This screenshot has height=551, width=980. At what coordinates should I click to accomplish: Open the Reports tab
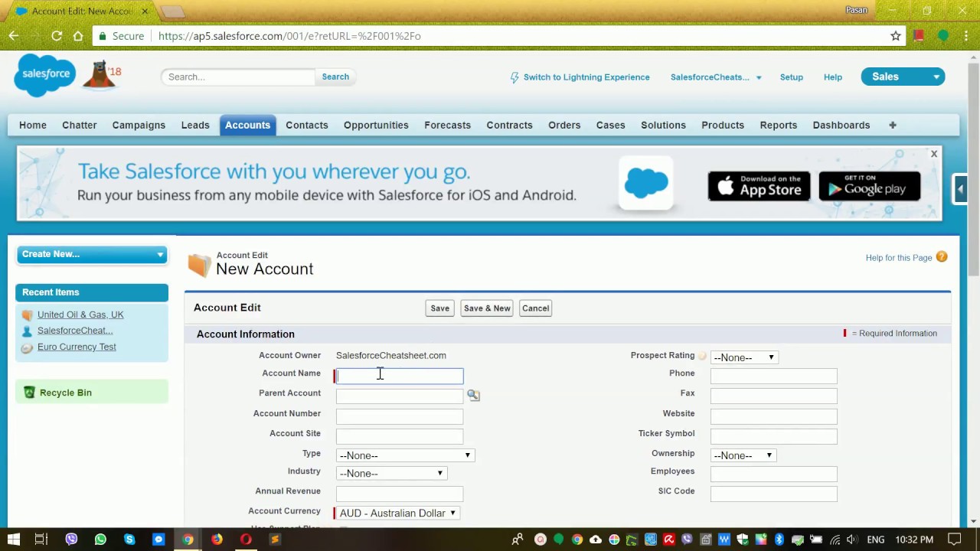coord(779,125)
